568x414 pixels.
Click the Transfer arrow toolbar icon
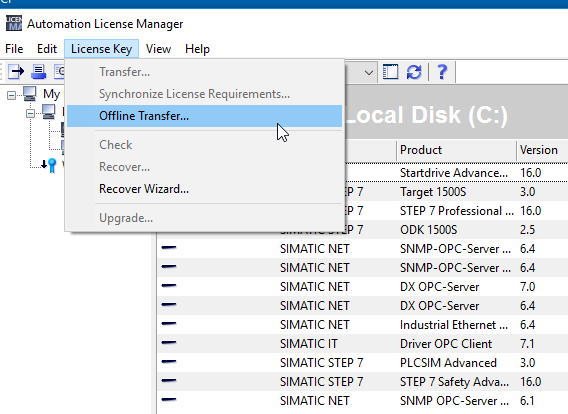click(16, 71)
